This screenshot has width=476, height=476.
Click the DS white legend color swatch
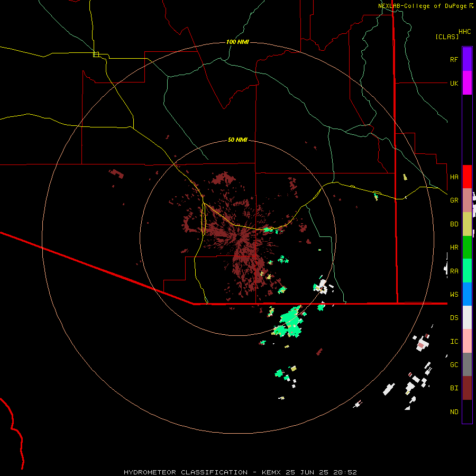(467, 317)
